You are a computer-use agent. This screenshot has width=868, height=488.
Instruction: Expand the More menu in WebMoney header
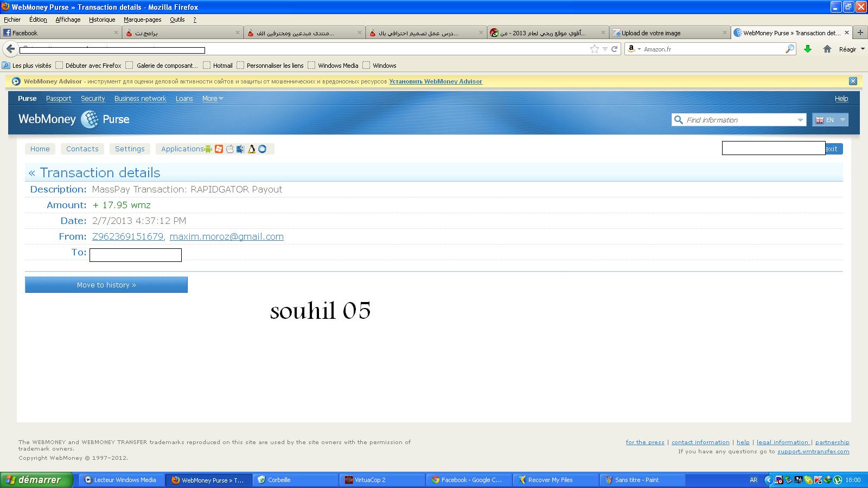click(x=213, y=99)
